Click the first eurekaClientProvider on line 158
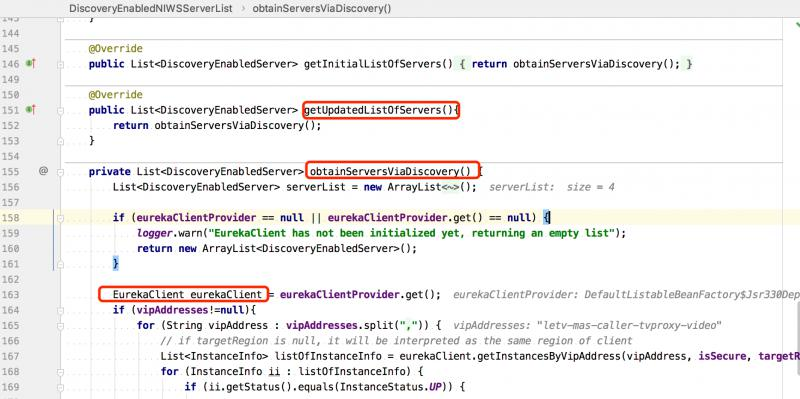Viewport: 800px width, 399px height. (196, 218)
